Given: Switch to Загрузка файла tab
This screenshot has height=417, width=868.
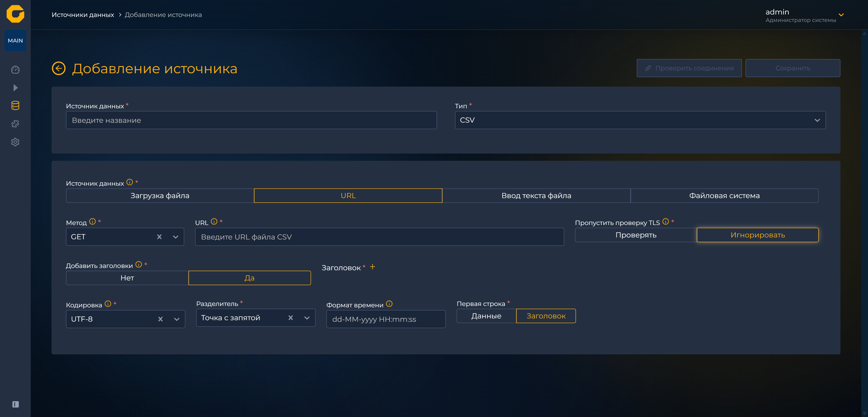Looking at the screenshot, I should [160, 196].
